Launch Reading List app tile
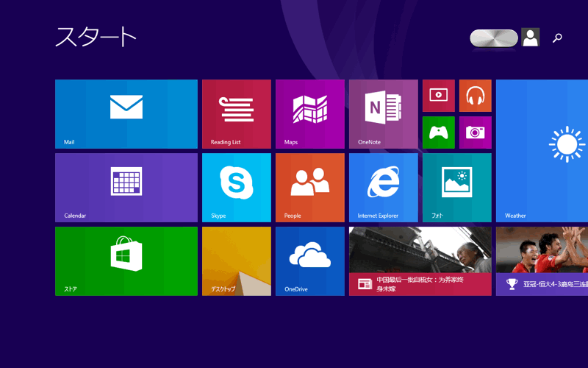 (236, 114)
